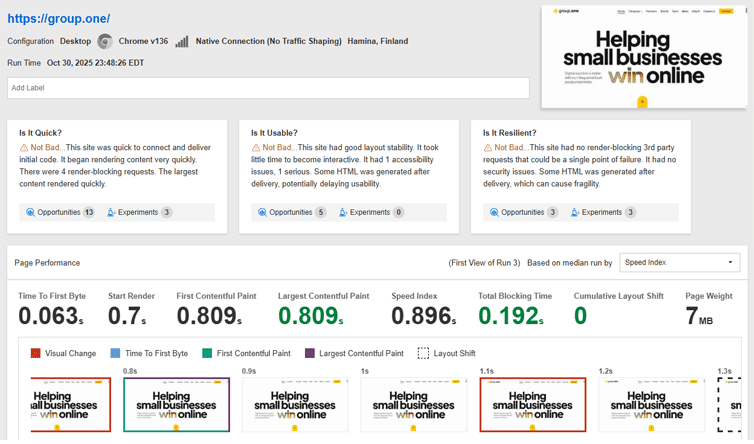Viewport: 754px width, 444px height.
Task: Select the 0.8s filmstrip frame
Action: click(176, 404)
